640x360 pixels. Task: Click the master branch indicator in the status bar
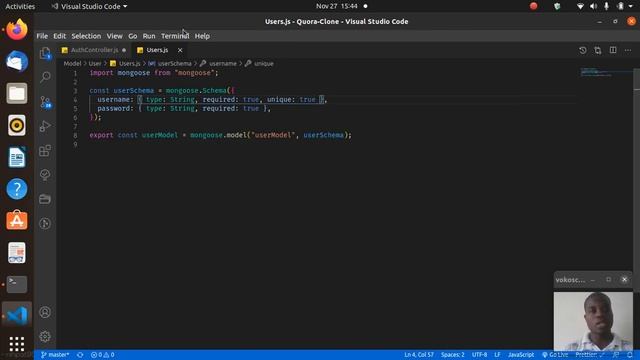(x=55, y=355)
